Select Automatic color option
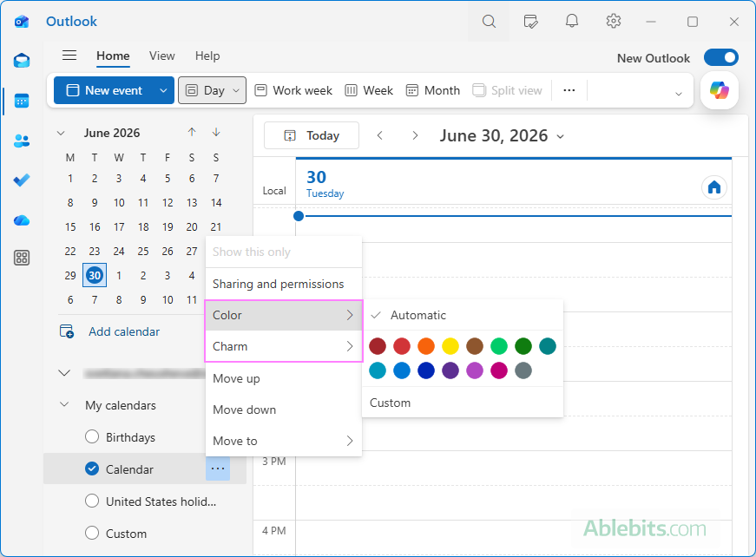756x557 pixels. tap(463, 315)
